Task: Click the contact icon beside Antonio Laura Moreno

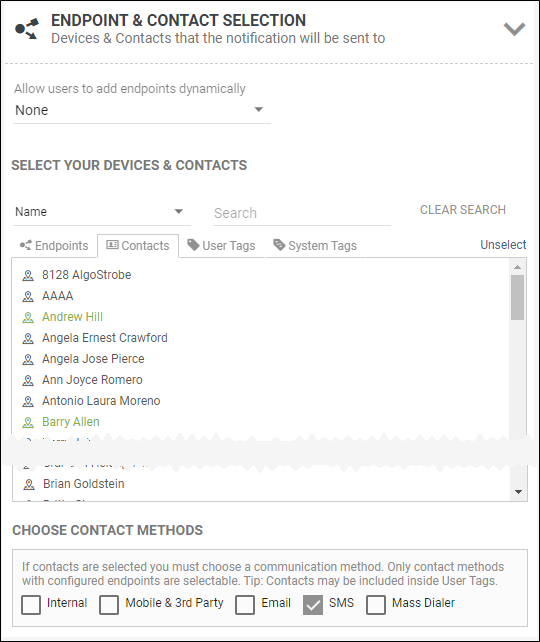Action: (x=28, y=401)
